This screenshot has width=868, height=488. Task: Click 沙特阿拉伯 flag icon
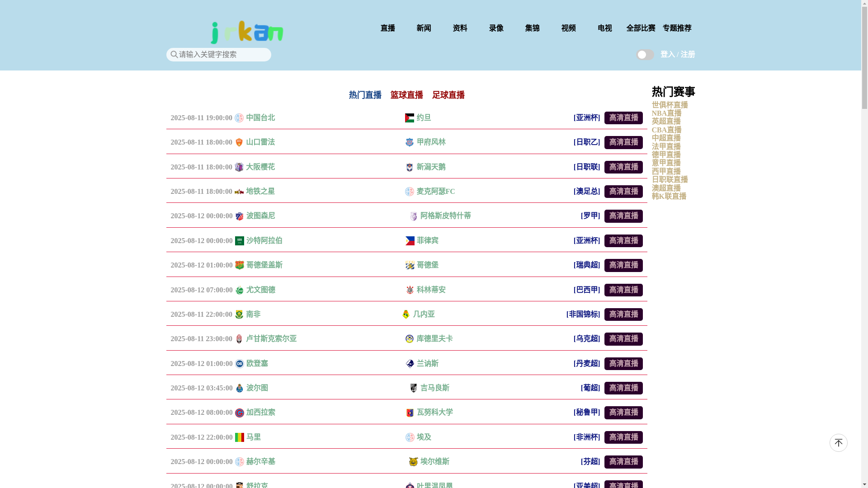coord(240,241)
